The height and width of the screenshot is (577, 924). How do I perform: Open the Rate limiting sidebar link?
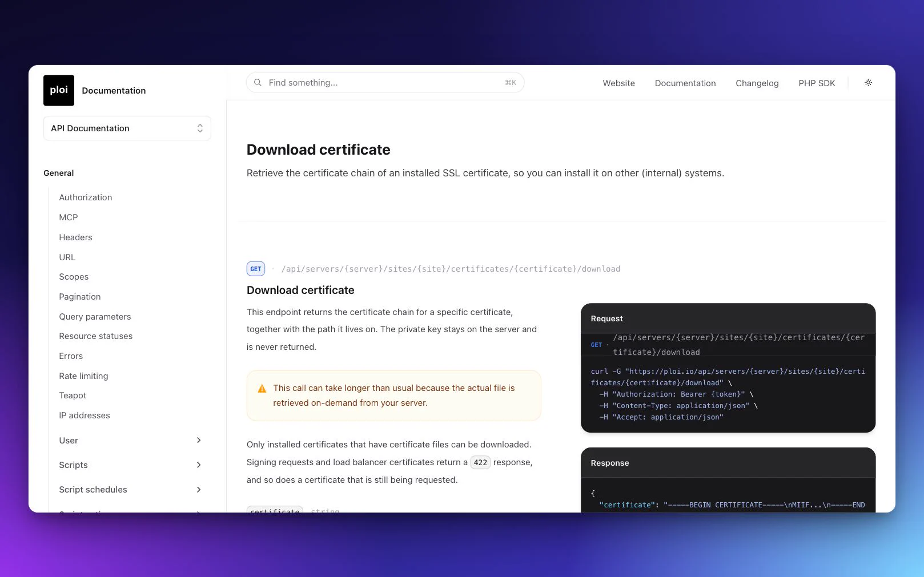pos(83,376)
